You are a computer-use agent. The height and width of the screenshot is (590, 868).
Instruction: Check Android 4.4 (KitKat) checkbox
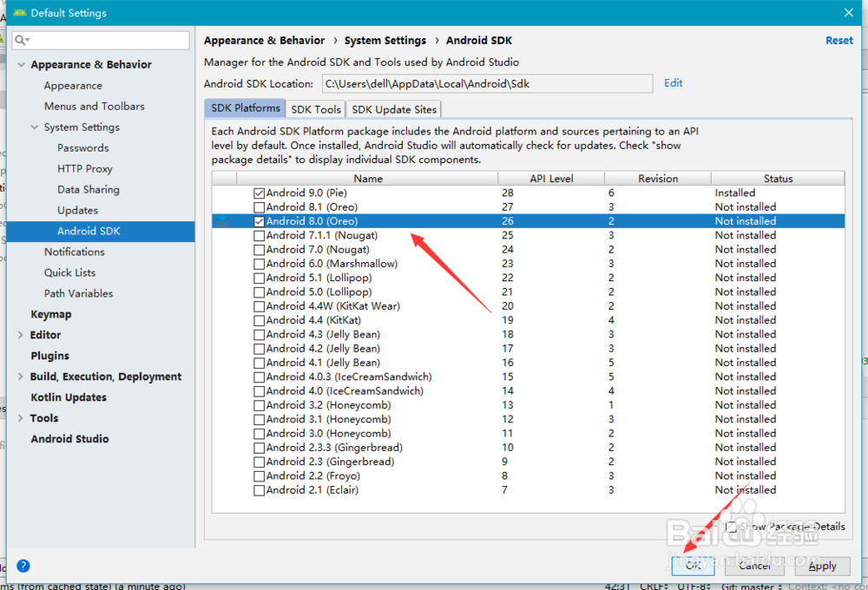(x=259, y=320)
